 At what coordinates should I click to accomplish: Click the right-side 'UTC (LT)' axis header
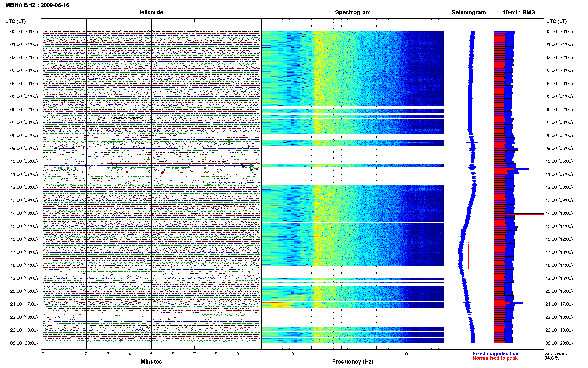point(556,21)
